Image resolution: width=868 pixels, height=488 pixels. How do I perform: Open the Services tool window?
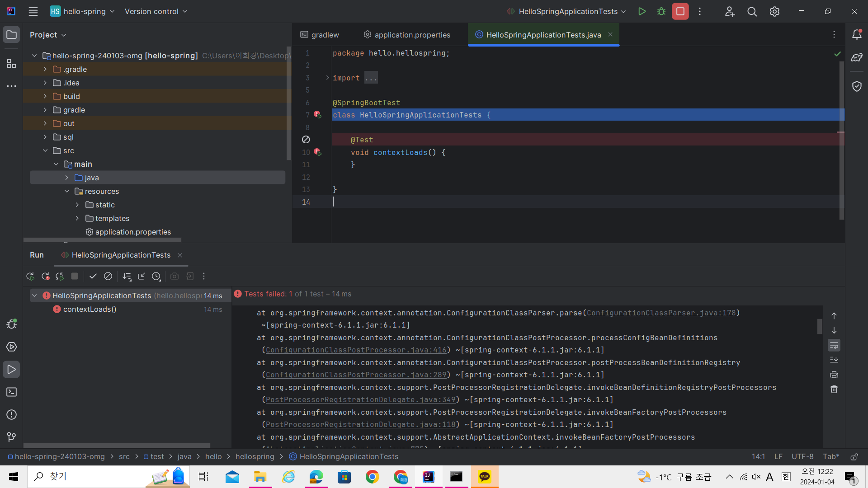(12, 347)
